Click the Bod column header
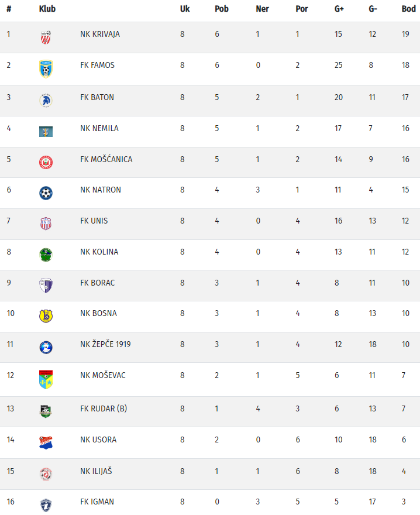Viewport: 420px width, 515px height. (408, 9)
